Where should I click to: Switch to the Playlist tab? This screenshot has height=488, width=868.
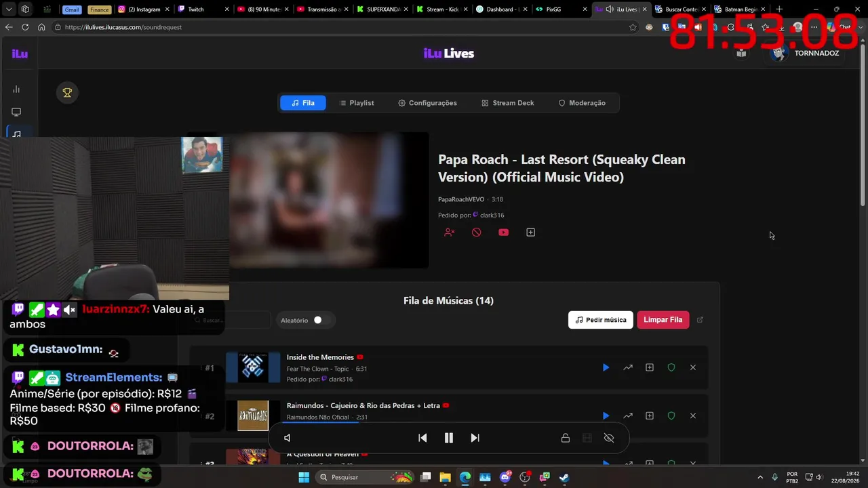click(357, 103)
